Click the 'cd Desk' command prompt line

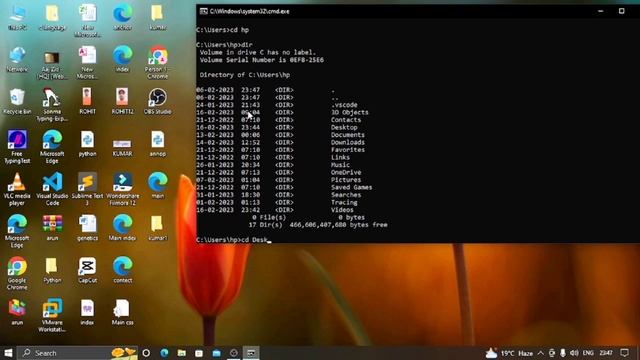coord(233,240)
